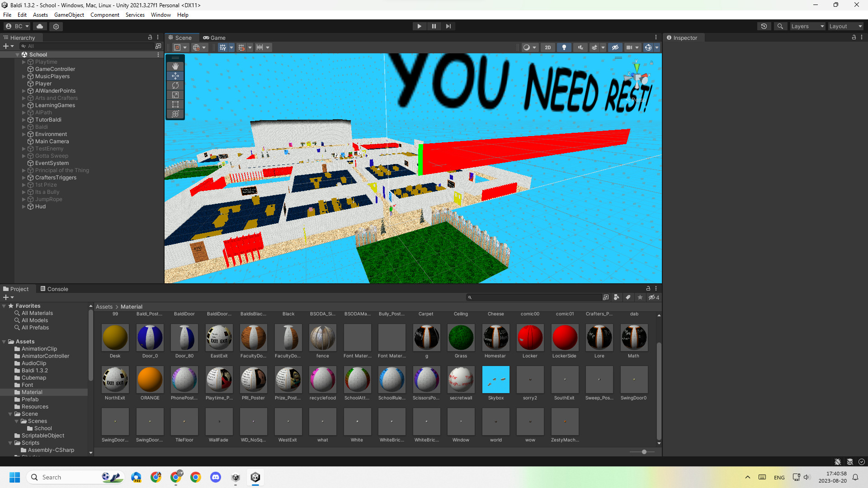Open the Layers dropdown
868x488 pixels.
pos(807,26)
